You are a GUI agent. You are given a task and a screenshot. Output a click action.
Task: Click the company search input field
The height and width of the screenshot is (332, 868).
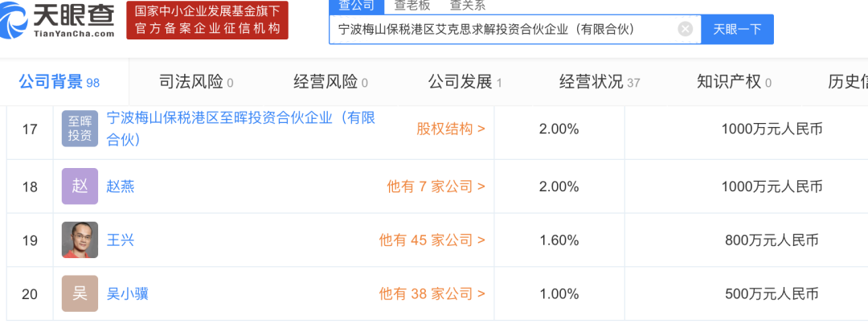(x=502, y=29)
